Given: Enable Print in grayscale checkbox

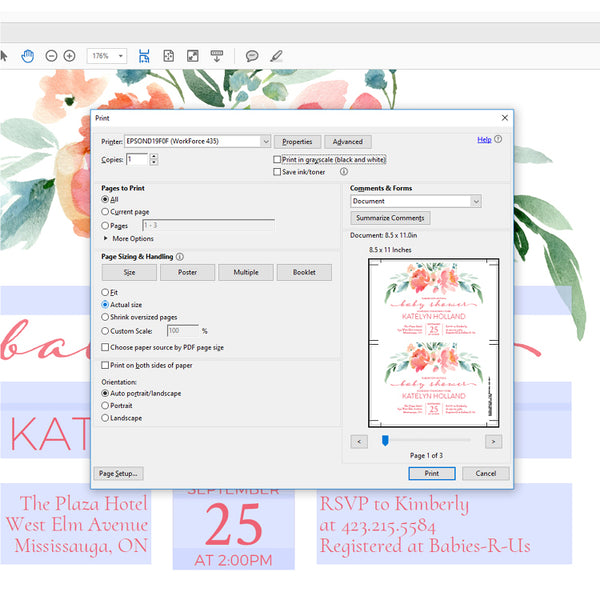Looking at the screenshot, I should [277, 160].
